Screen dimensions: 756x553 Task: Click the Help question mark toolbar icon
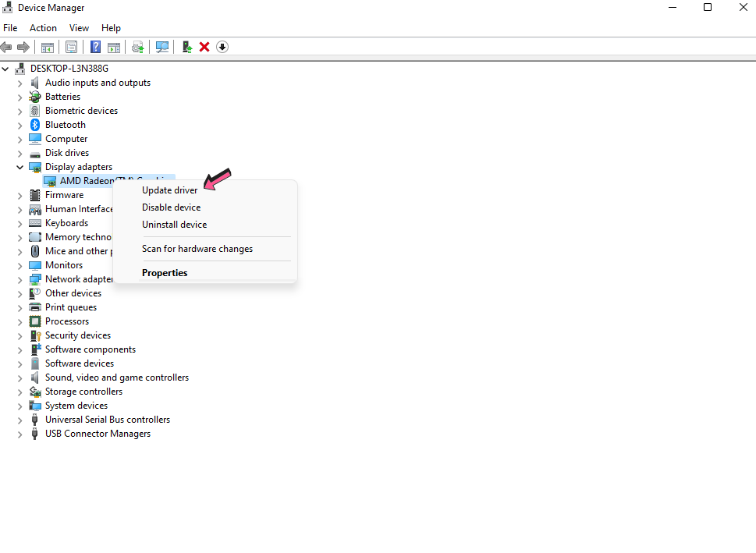point(96,47)
